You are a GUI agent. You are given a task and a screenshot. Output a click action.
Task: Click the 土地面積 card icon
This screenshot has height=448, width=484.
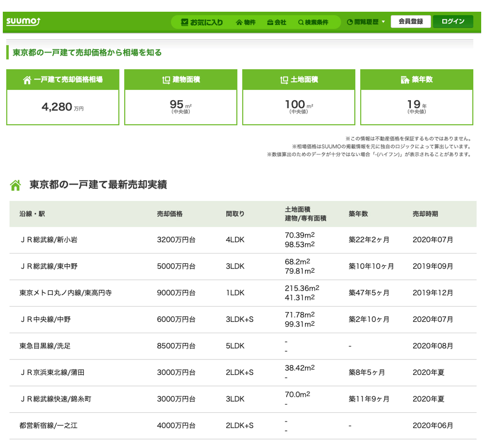point(284,79)
